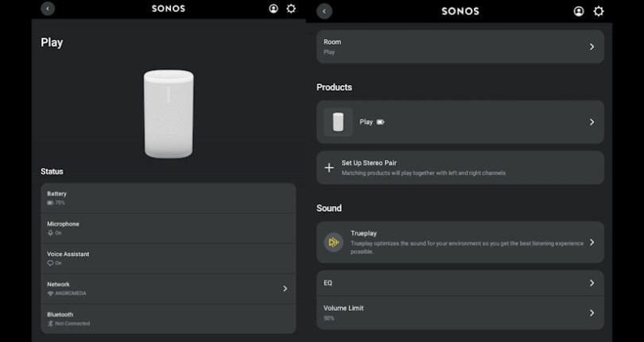The height and width of the screenshot is (342, 644).
Task: Click the microphone icon in Microphone row
Action: [x=50, y=233]
